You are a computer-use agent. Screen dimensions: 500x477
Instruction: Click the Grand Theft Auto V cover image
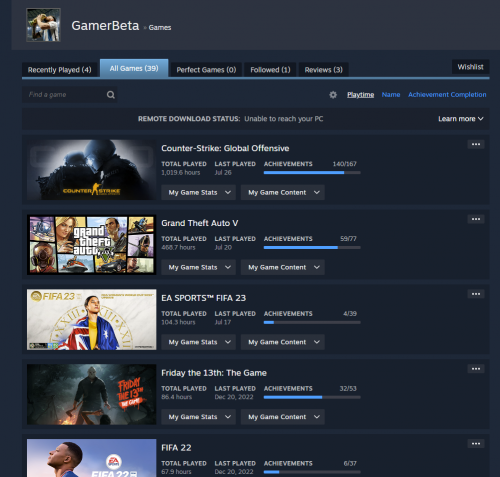(91, 245)
